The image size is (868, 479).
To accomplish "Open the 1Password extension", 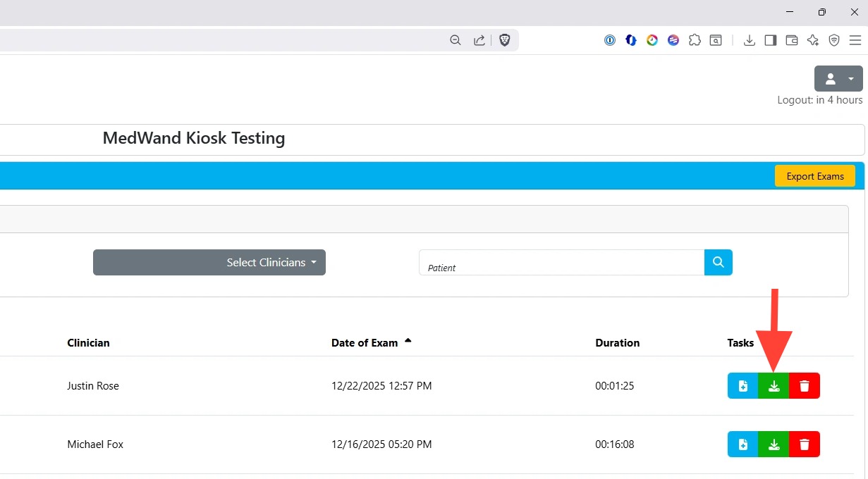I will 610,40.
